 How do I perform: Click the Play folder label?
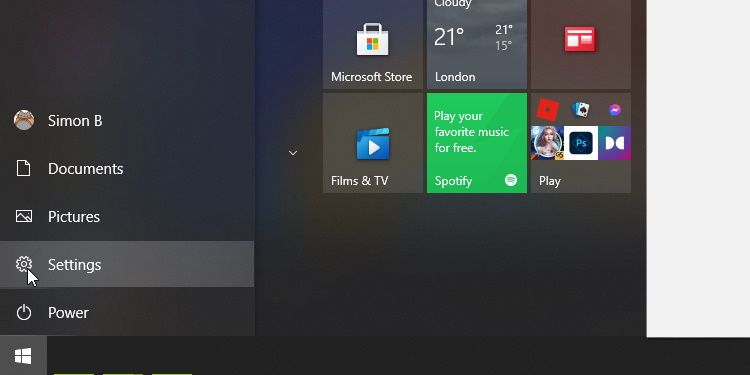coord(550,181)
